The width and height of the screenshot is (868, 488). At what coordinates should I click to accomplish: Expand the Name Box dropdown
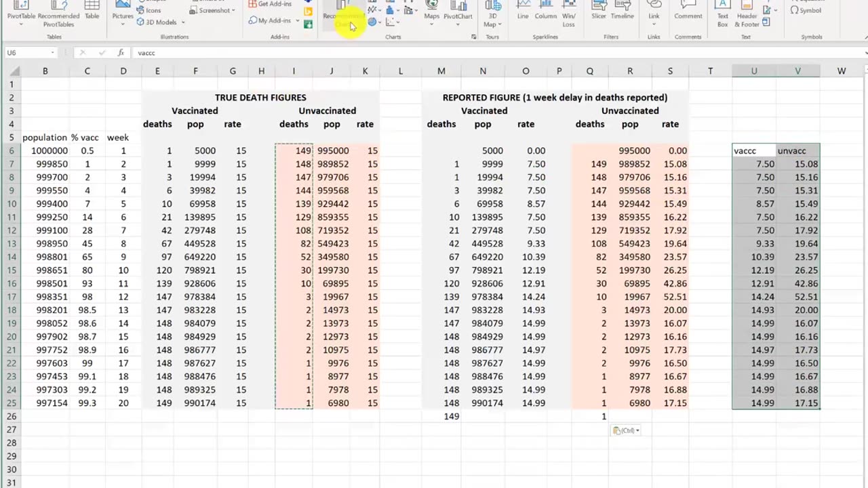[52, 52]
